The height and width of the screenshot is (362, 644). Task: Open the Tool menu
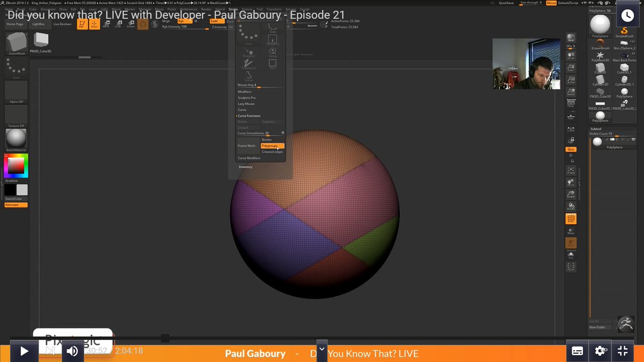[260, 10]
